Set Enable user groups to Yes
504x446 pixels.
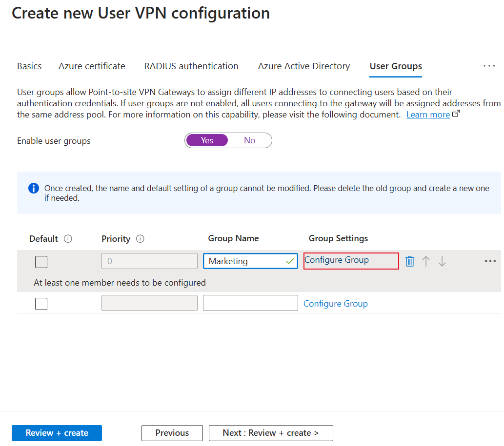pyautogui.click(x=207, y=140)
